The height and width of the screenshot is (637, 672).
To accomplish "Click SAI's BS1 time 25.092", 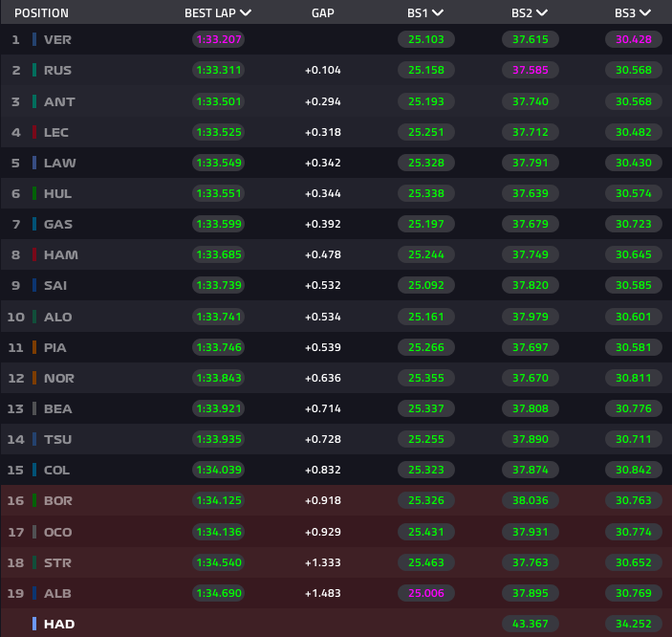I will [x=425, y=285].
